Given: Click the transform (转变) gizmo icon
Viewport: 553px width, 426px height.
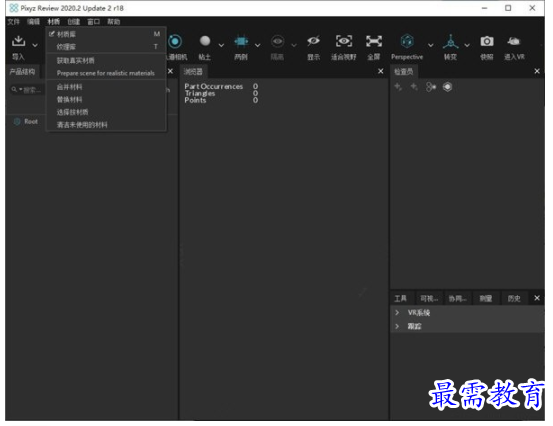Looking at the screenshot, I should [x=450, y=42].
